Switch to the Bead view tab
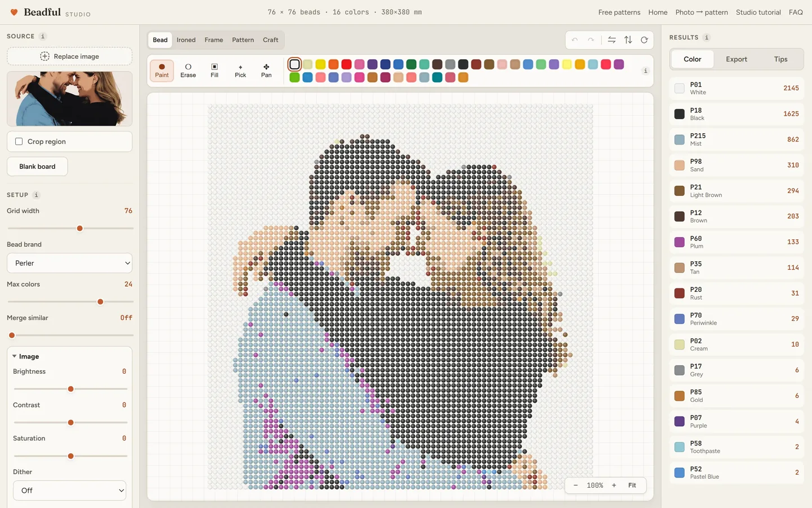Viewport: 812px width, 508px height. pos(160,40)
